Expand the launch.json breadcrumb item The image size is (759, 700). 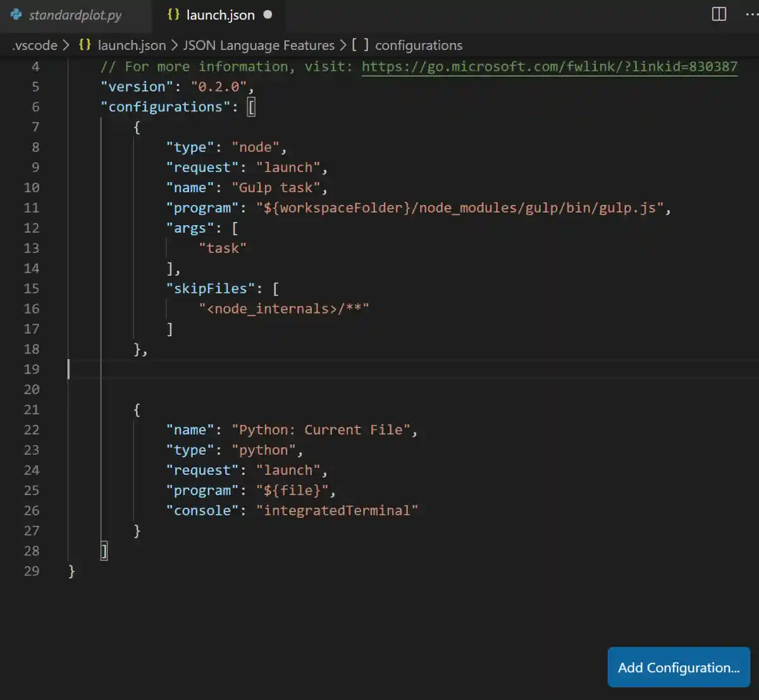click(x=132, y=46)
